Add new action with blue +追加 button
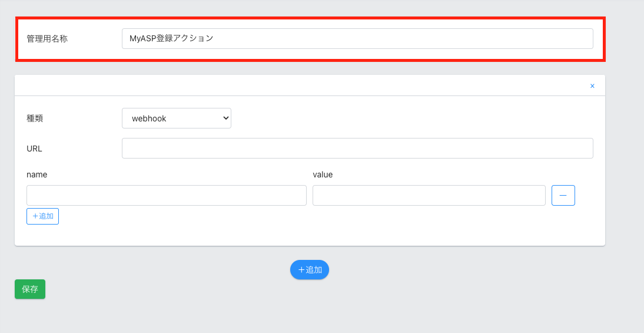644x333 pixels. tap(310, 270)
